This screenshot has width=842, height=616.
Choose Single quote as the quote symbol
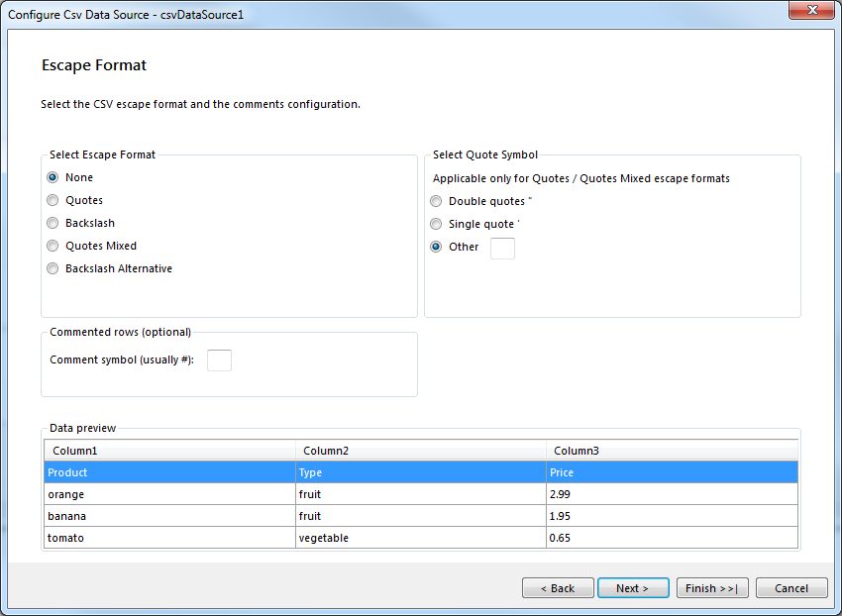pos(436,224)
